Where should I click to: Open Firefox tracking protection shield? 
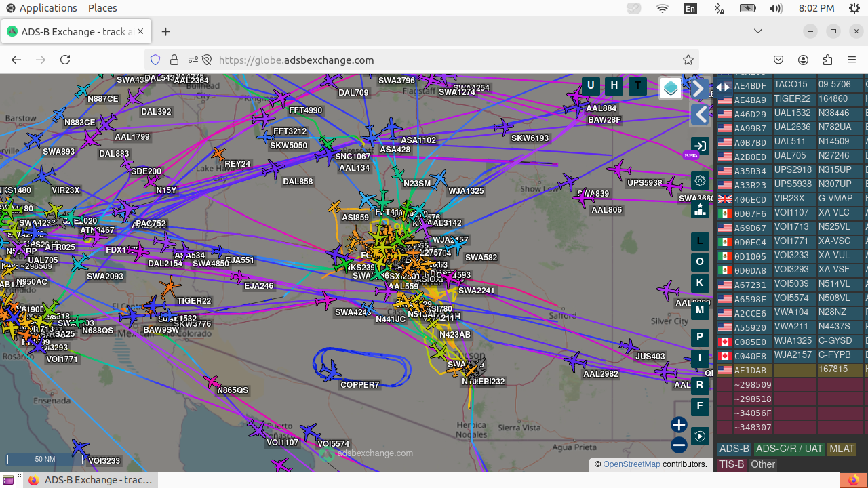(155, 60)
